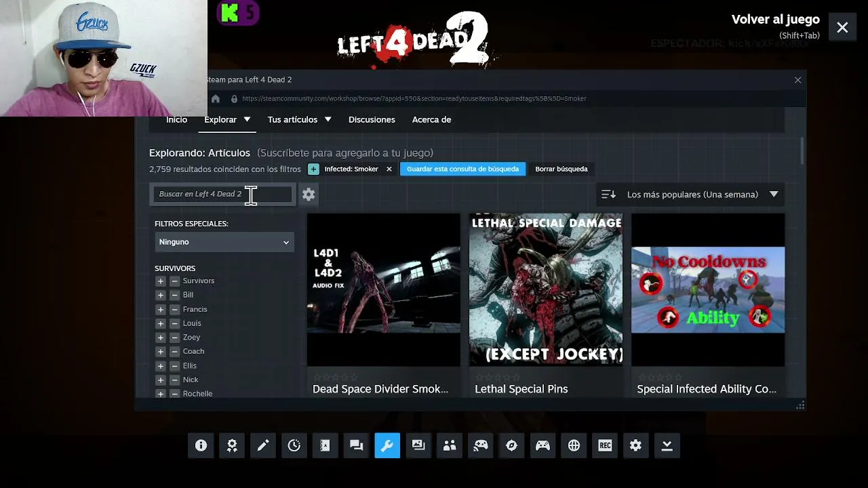Open the overlay settings gear in bottom toolbar
This screenshot has width=868, height=488.
pyautogui.click(x=635, y=445)
